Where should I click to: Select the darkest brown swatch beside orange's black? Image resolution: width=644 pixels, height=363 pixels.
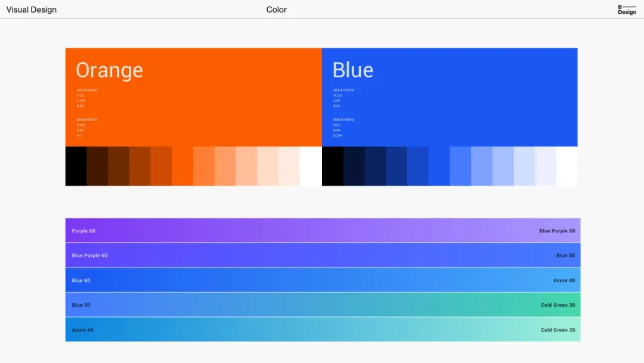(97, 166)
